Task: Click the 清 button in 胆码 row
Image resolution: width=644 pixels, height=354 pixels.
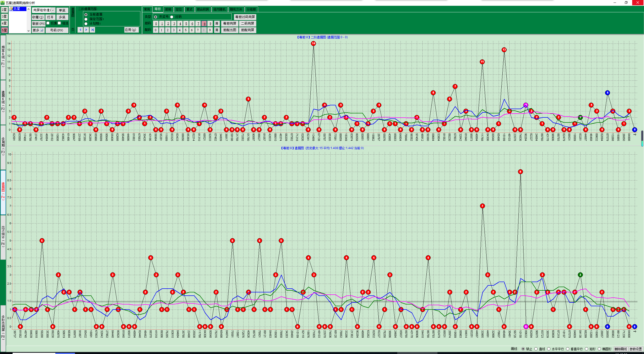Action: coord(217,24)
